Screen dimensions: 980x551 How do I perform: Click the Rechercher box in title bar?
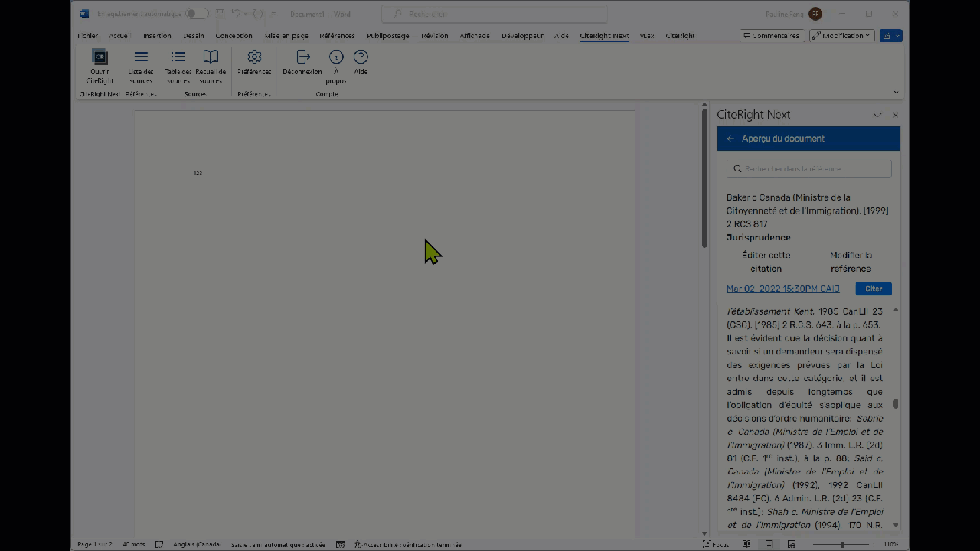pyautogui.click(x=495, y=14)
